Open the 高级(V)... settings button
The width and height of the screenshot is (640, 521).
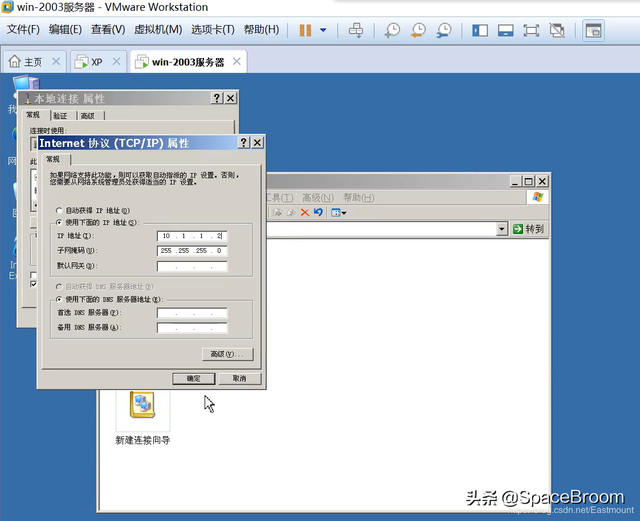coord(228,354)
